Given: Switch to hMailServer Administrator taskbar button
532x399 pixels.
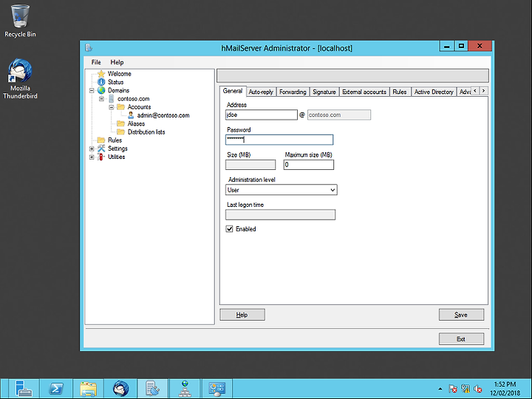Looking at the screenshot, I should 152,389.
